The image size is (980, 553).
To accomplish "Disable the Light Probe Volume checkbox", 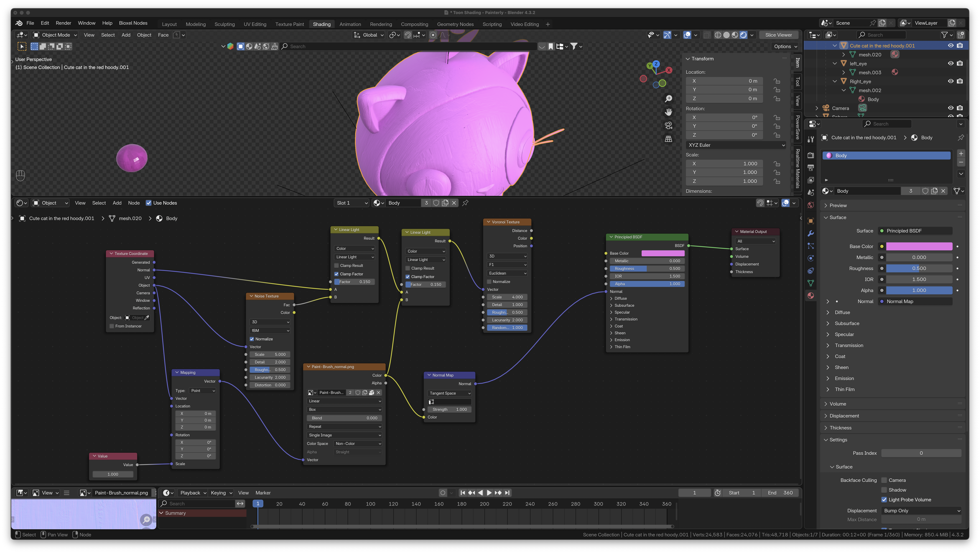I will 884,500.
